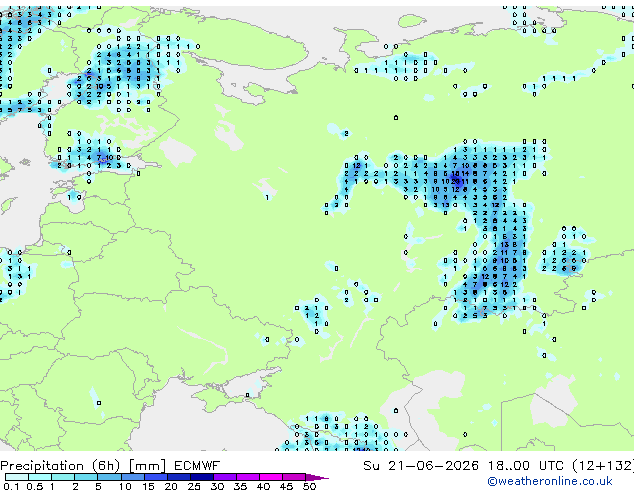634x490 pixels.
Task: Select the '(12+132)' forecast run text
Action: click(x=602, y=466)
